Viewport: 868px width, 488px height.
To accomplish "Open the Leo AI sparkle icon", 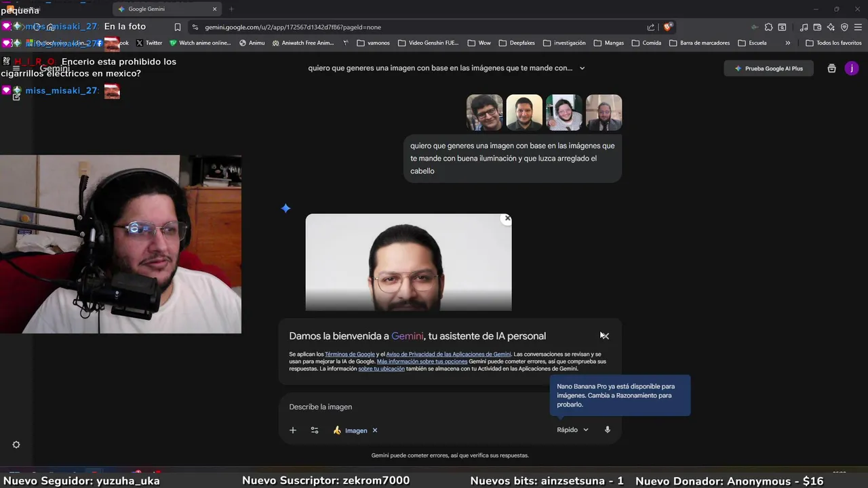I will click(831, 27).
